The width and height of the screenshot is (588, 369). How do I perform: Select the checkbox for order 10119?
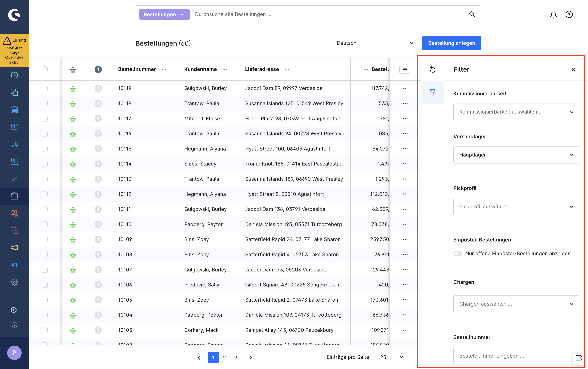[45, 88]
